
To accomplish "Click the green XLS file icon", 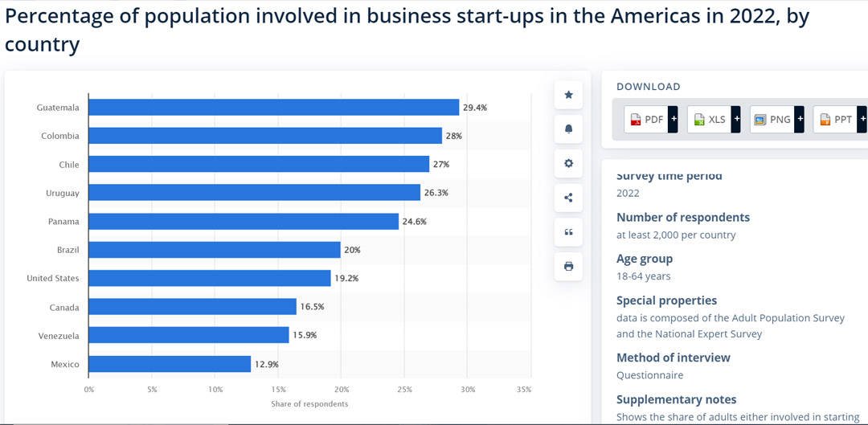I will [699, 120].
